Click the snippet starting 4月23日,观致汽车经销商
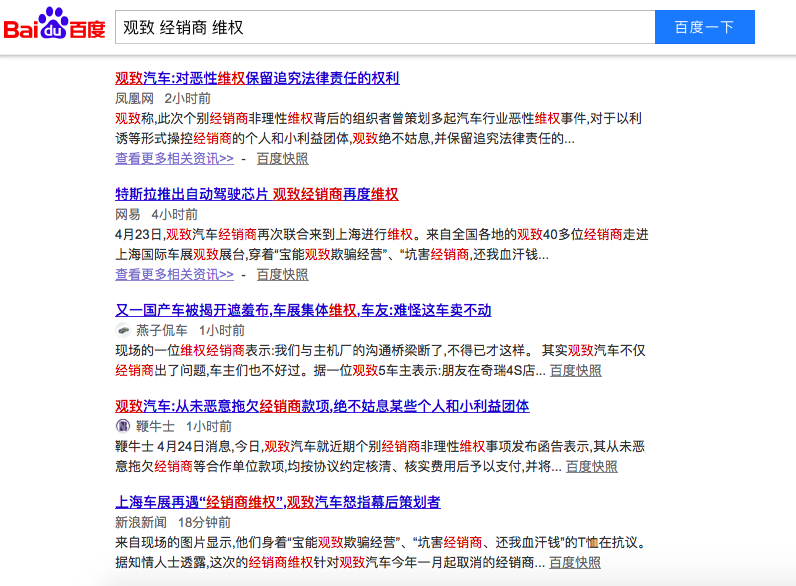 pyautogui.click(x=382, y=244)
